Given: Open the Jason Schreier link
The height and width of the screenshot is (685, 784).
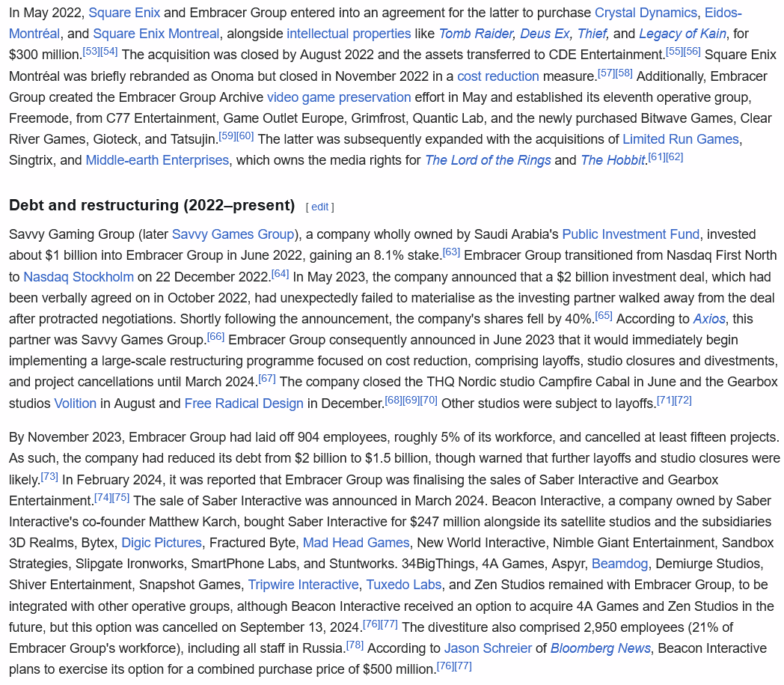Looking at the screenshot, I should point(488,648).
